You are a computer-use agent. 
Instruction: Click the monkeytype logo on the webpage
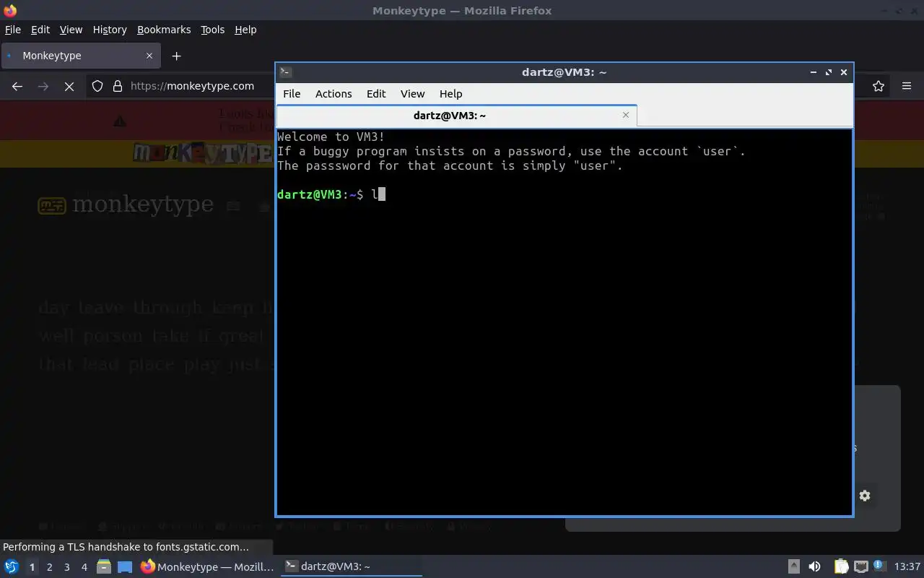pyautogui.click(x=126, y=205)
